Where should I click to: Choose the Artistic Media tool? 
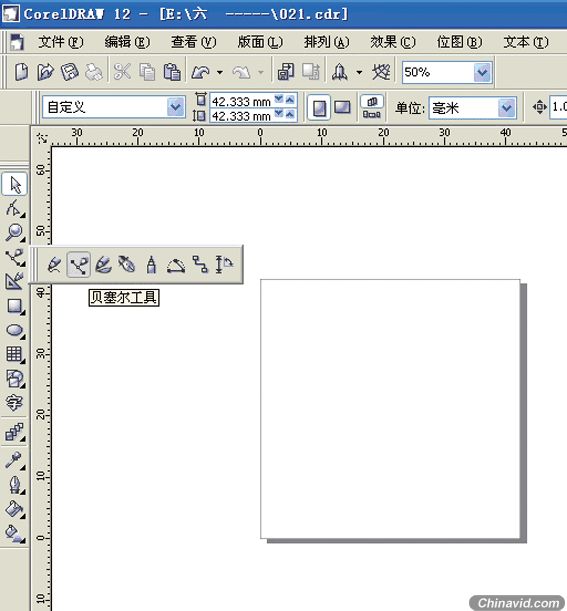pyautogui.click(x=103, y=265)
